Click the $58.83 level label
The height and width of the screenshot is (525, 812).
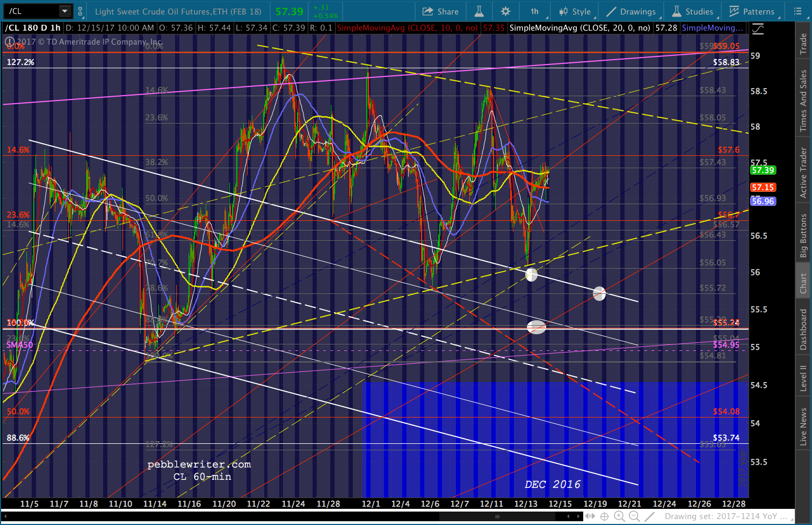(726, 62)
